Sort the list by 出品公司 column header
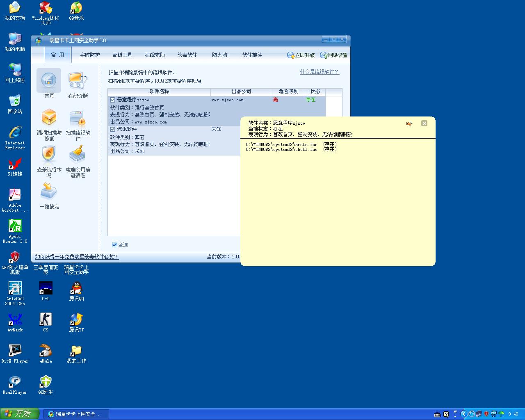 [x=241, y=92]
